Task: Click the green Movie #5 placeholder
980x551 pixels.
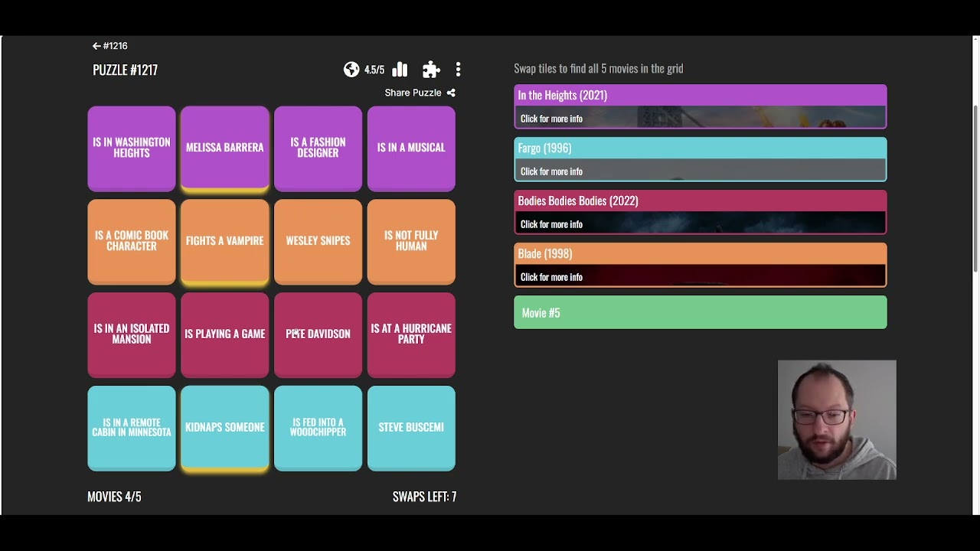Action: (x=701, y=312)
